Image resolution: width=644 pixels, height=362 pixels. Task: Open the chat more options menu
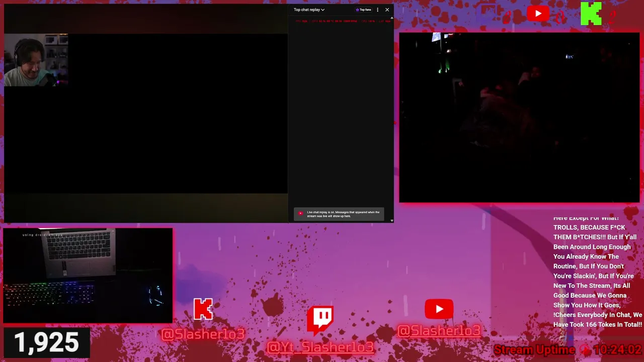click(x=377, y=10)
